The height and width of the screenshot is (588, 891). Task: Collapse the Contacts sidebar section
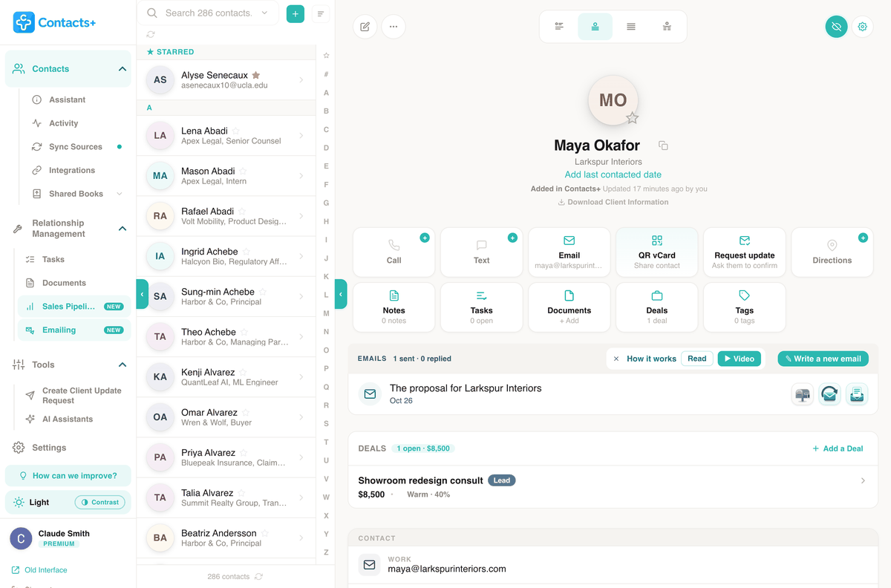pyautogui.click(x=123, y=69)
